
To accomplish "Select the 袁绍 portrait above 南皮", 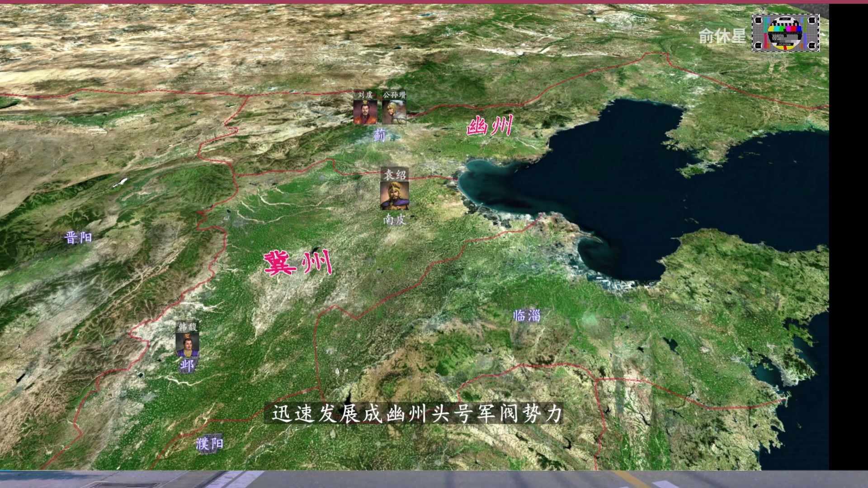I will (395, 196).
